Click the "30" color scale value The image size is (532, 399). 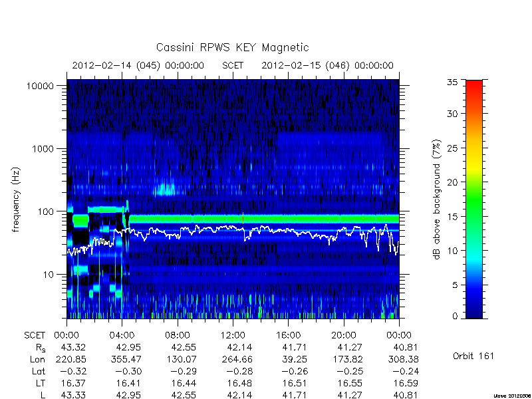coord(452,114)
